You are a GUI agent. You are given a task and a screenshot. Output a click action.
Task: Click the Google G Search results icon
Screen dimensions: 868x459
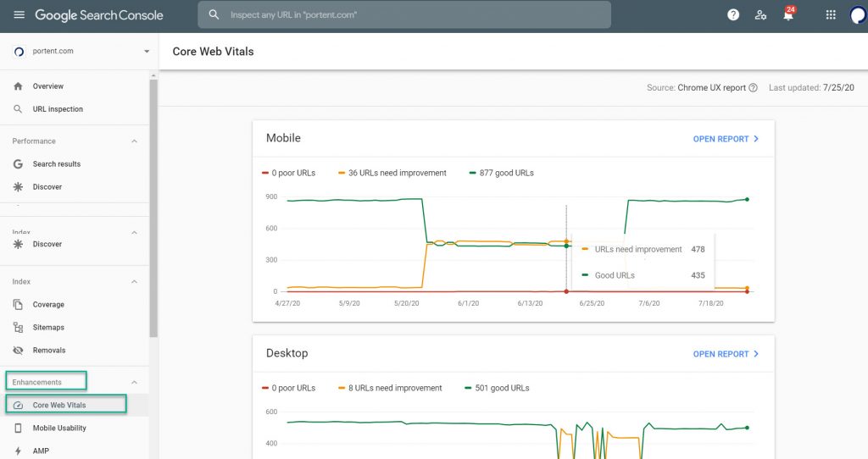[19, 164]
